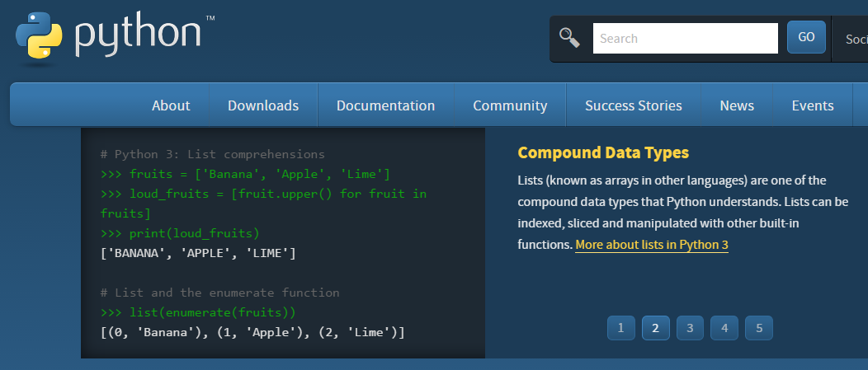
Task: Open the Community menu
Action: (x=510, y=105)
